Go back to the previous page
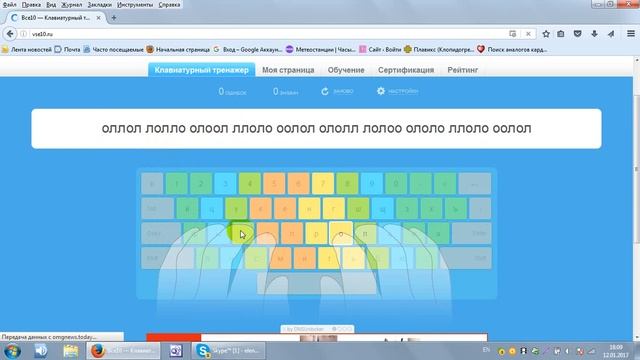This screenshot has width=640, height=360. tap(10, 34)
